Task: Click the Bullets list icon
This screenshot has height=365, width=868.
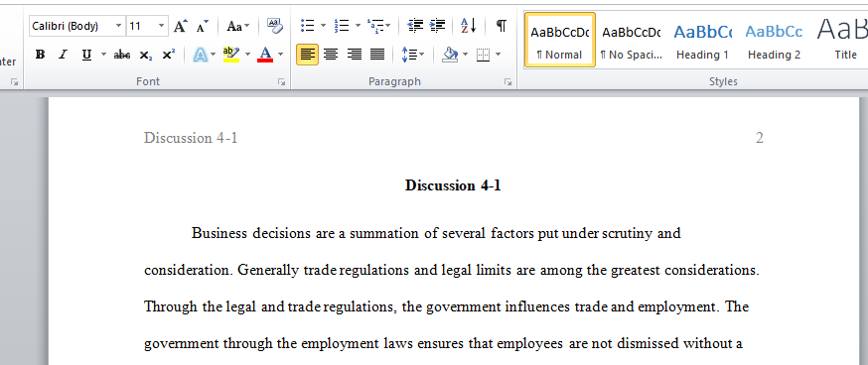Action: click(x=307, y=26)
